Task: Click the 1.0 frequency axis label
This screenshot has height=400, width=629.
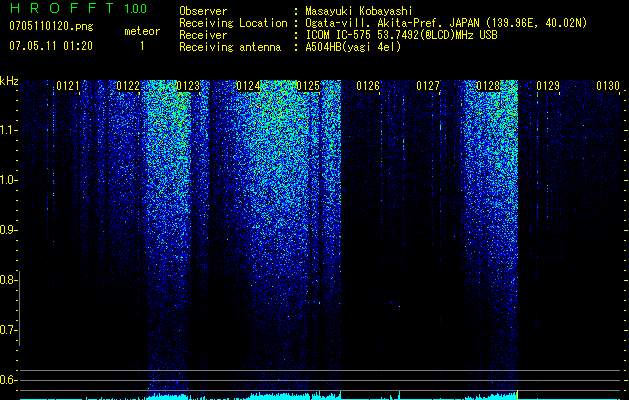Action: [8, 180]
